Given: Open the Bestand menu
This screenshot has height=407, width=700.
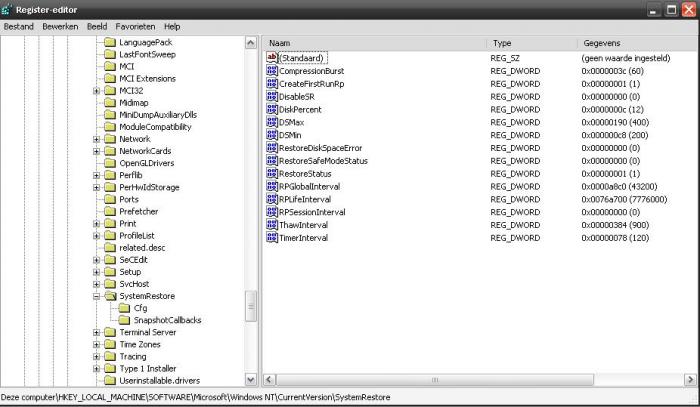Looking at the screenshot, I should [x=19, y=27].
